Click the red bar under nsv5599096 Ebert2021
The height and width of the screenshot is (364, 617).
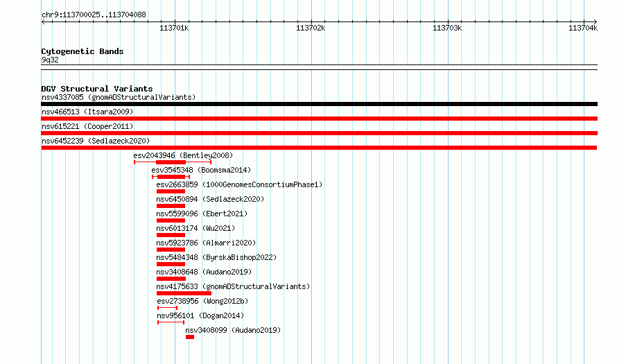(x=171, y=220)
